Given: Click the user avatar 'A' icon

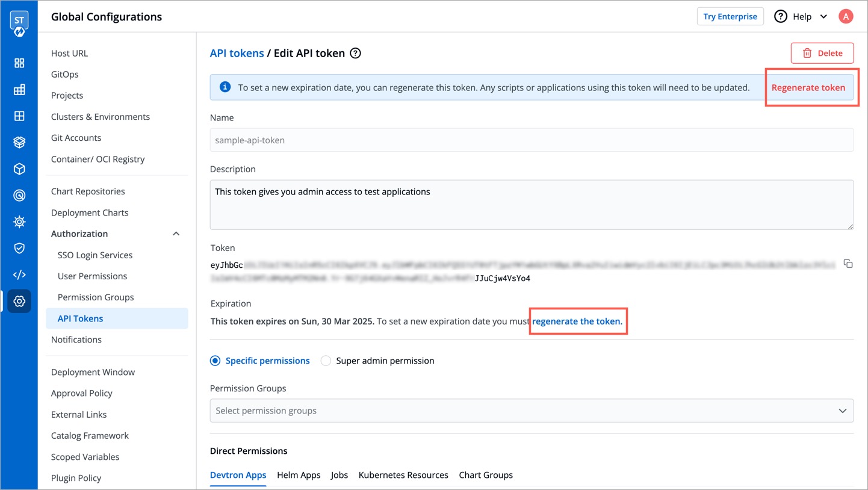Looking at the screenshot, I should tap(846, 17).
